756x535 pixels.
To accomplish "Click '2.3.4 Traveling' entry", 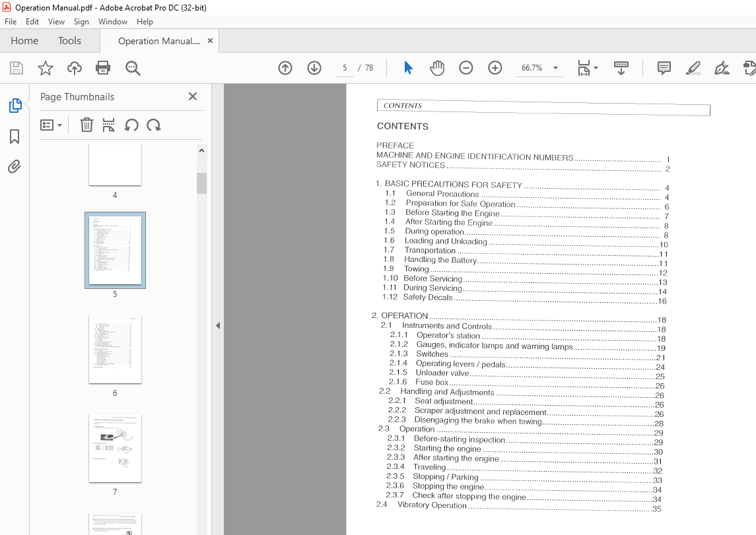I will [x=524, y=468].
